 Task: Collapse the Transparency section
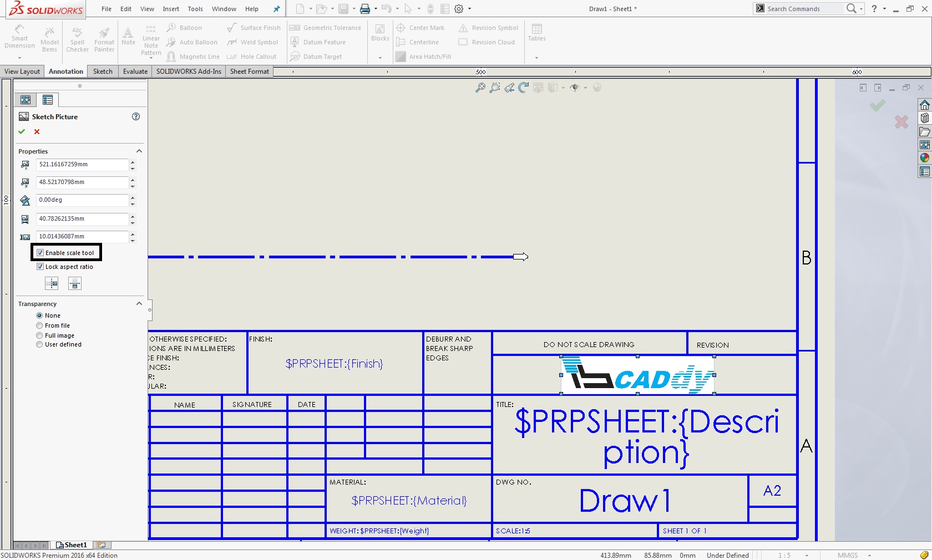pyautogui.click(x=139, y=303)
